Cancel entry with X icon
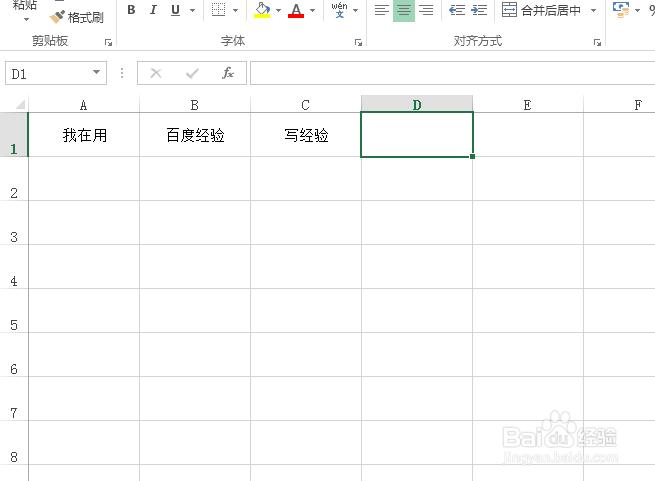This screenshot has width=655, height=481. tap(156, 73)
